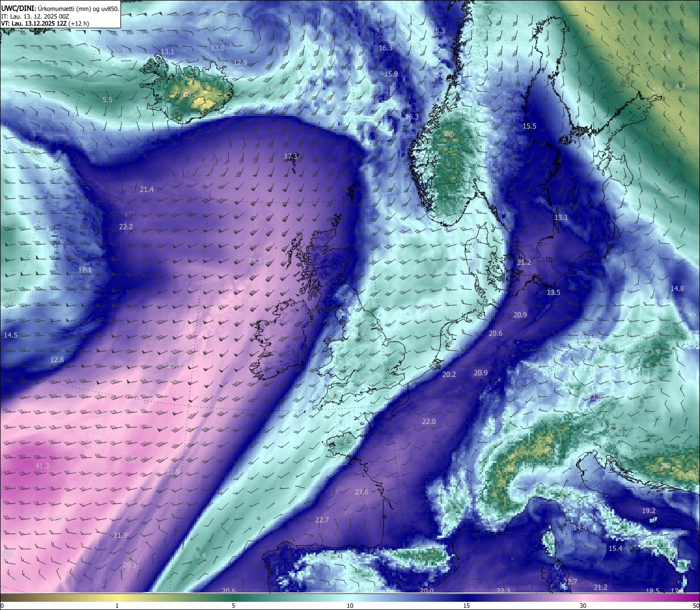Click the 18.5 value label
700x610 pixels.
[652, 590]
